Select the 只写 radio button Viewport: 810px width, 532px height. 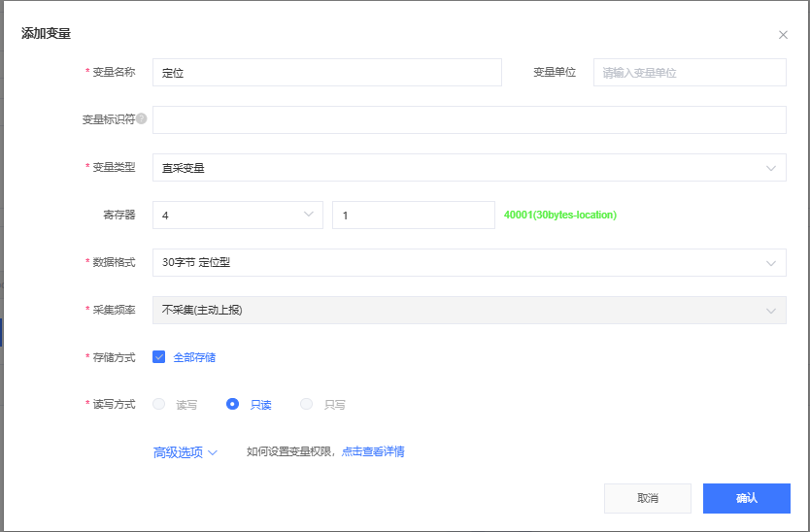307,405
